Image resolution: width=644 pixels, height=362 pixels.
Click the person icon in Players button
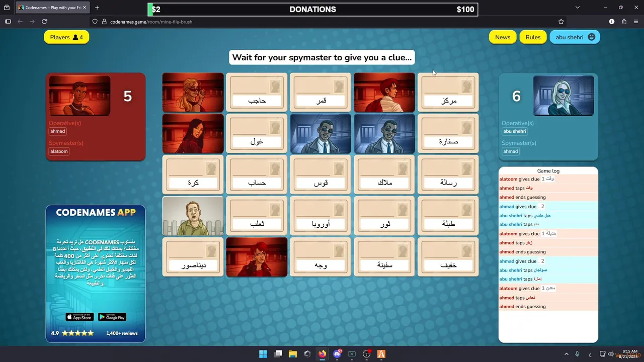[75, 37]
